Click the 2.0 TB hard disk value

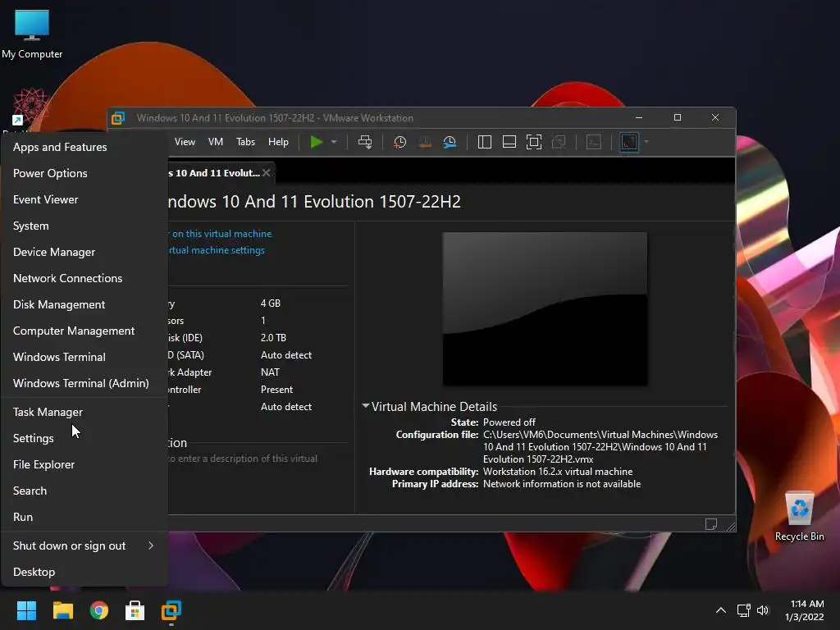[273, 337]
